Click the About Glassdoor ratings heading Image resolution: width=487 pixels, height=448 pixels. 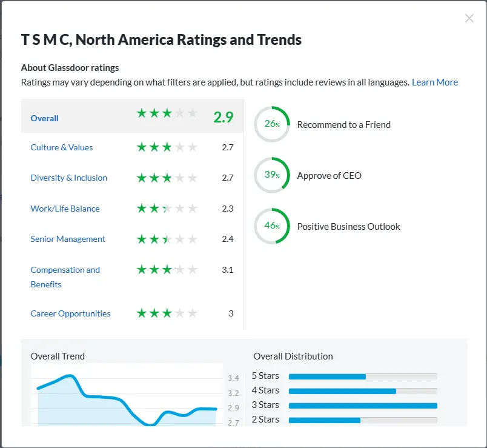[x=70, y=68]
